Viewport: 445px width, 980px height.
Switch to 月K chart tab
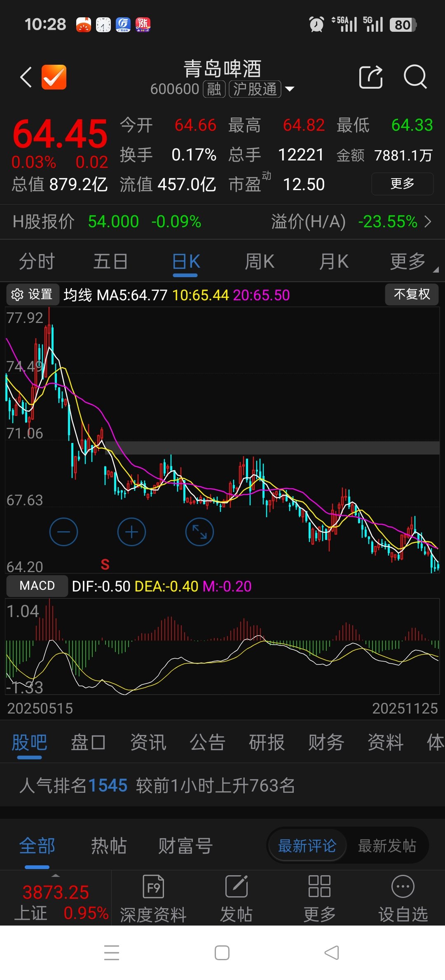[334, 261]
